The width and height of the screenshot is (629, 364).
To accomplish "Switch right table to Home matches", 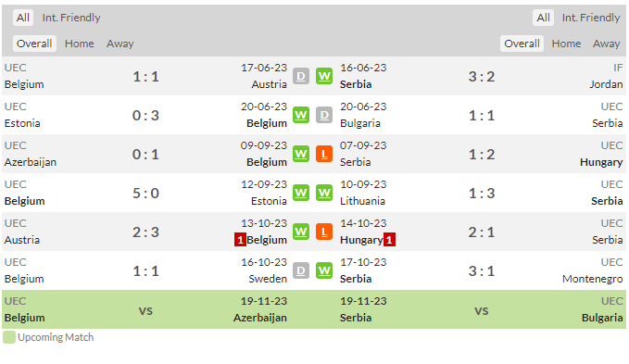I will (566, 44).
